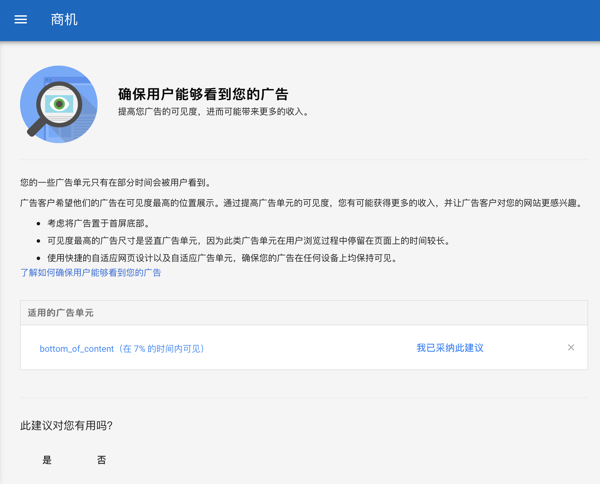The width and height of the screenshot is (600, 484).
Task: Click the 商机 page title
Action: (64, 20)
